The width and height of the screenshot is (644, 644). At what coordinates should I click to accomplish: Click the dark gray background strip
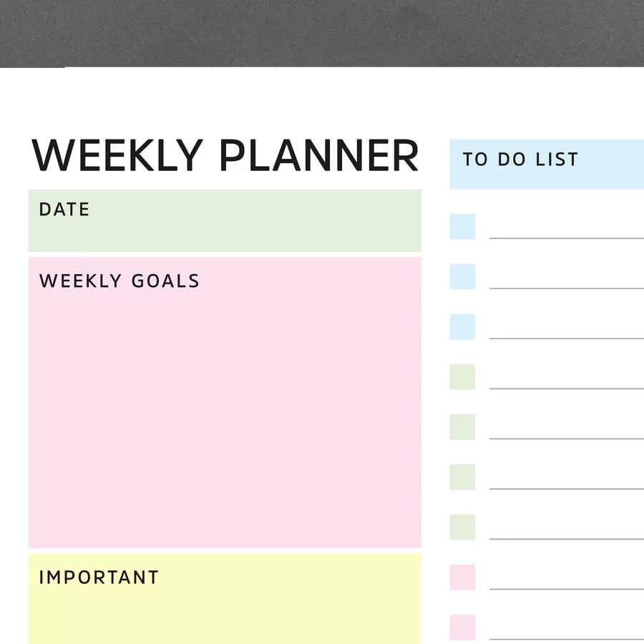coord(322,33)
